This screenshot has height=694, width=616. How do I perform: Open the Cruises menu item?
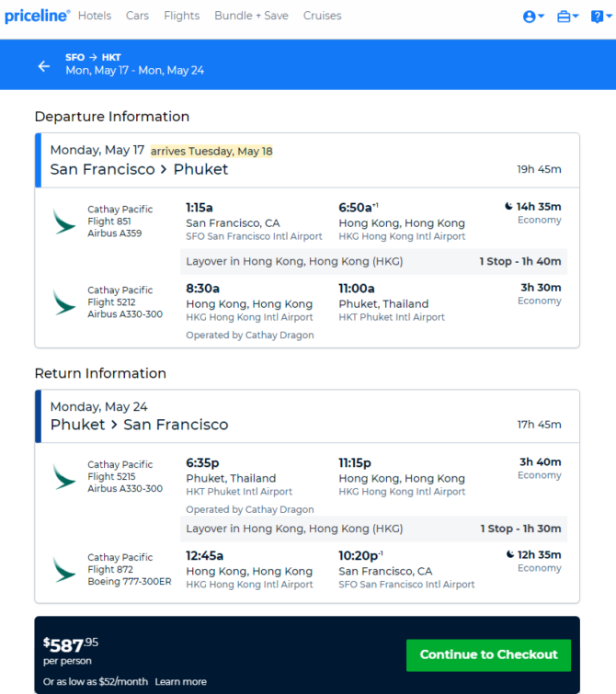click(x=323, y=16)
